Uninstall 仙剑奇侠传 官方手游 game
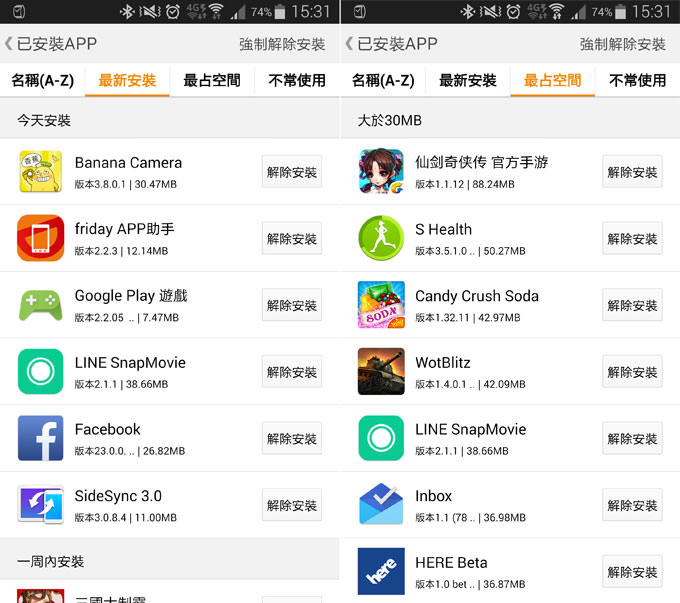 [x=632, y=172]
